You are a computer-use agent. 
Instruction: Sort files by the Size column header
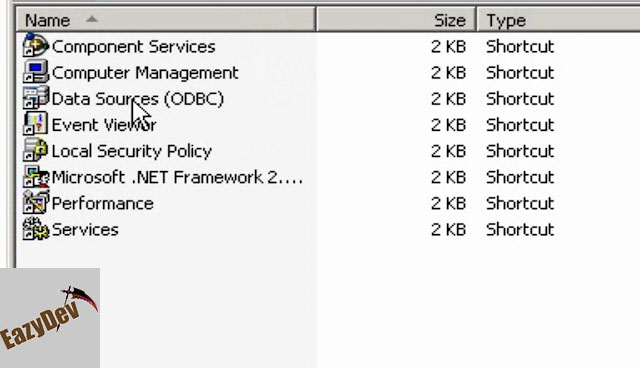point(396,20)
